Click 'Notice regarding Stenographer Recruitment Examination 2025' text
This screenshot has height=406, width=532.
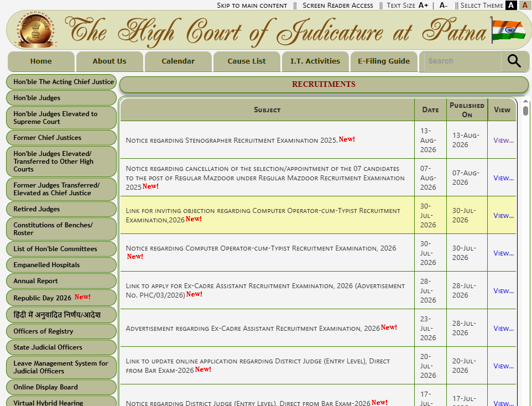(232, 140)
